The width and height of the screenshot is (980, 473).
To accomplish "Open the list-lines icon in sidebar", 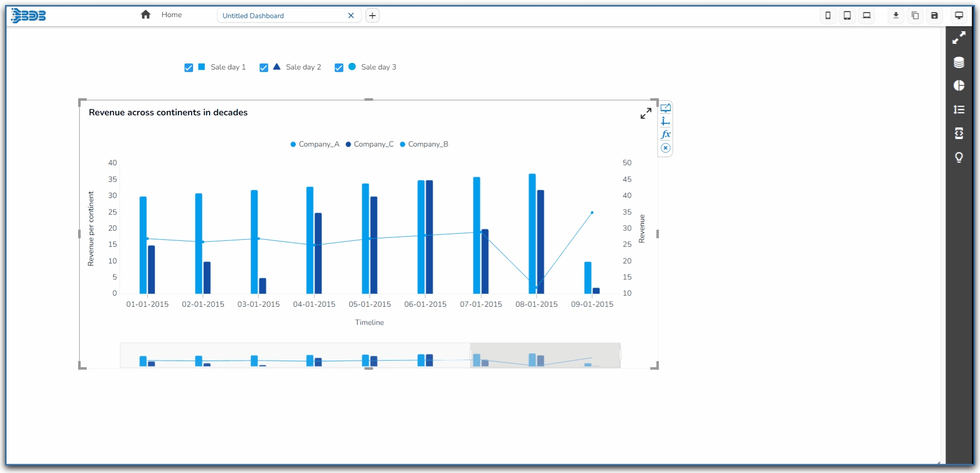I will coord(959,109).
